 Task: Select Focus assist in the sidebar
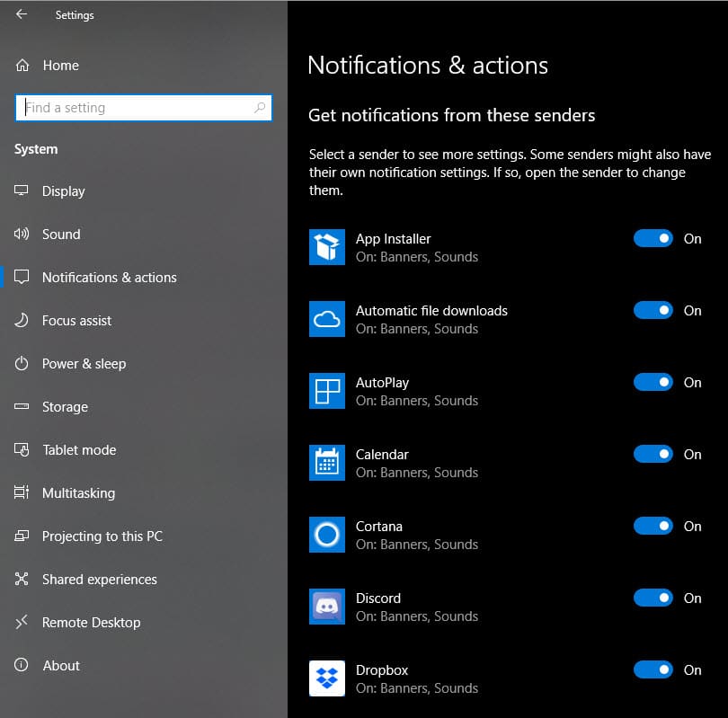point(144,321)
